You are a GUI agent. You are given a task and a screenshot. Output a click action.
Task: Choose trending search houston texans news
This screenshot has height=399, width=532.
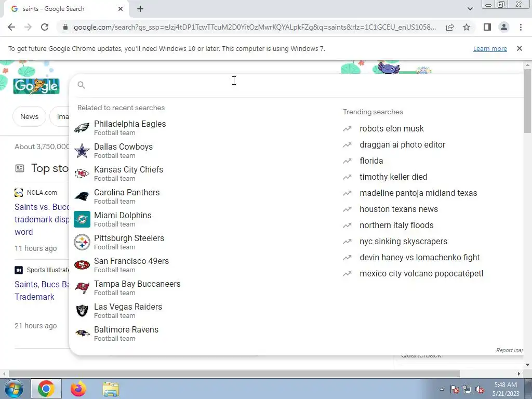pyautogui.click(x=398, y=209)
